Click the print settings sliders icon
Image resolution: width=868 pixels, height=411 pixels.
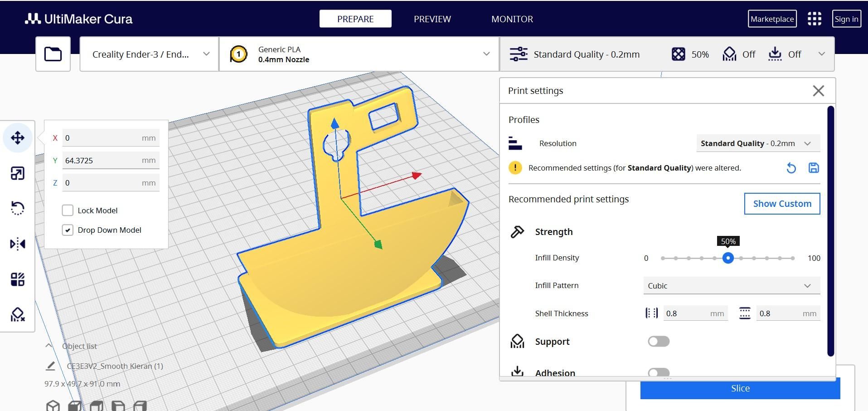[519, 54]
